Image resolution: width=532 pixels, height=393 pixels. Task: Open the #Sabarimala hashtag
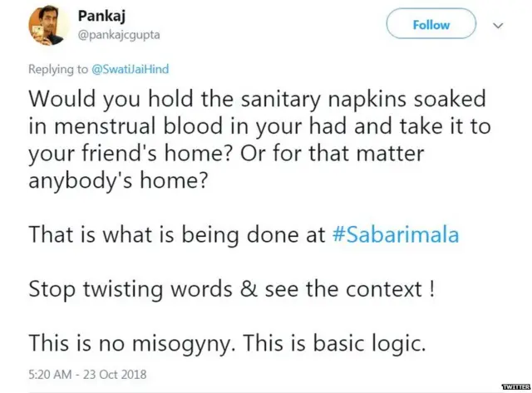click(x=397, y=234)
